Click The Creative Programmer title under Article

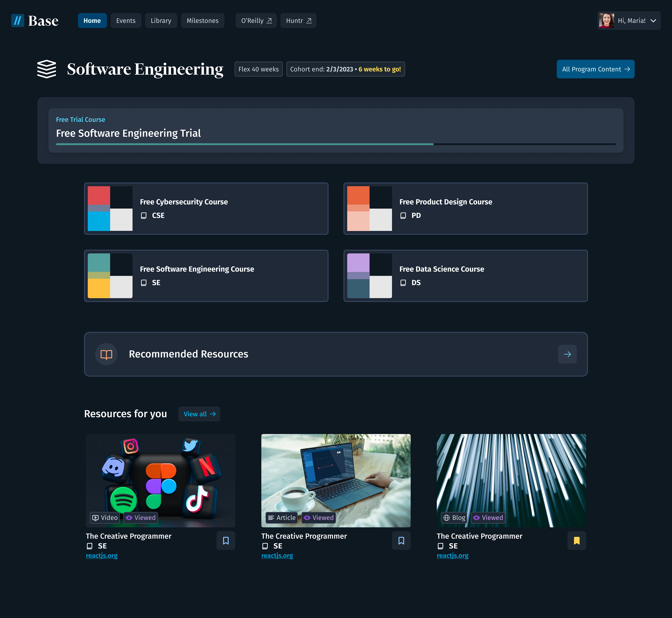pyautogui.click(x=304, y=536)
